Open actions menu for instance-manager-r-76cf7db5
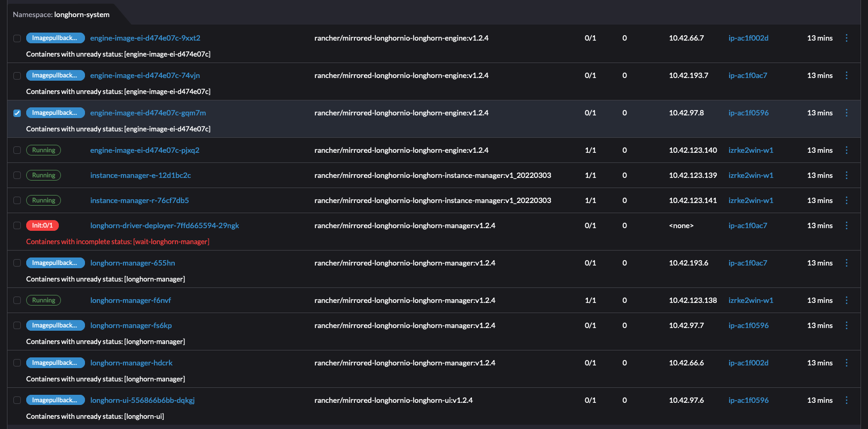The image size is (868, 429). 847,200
